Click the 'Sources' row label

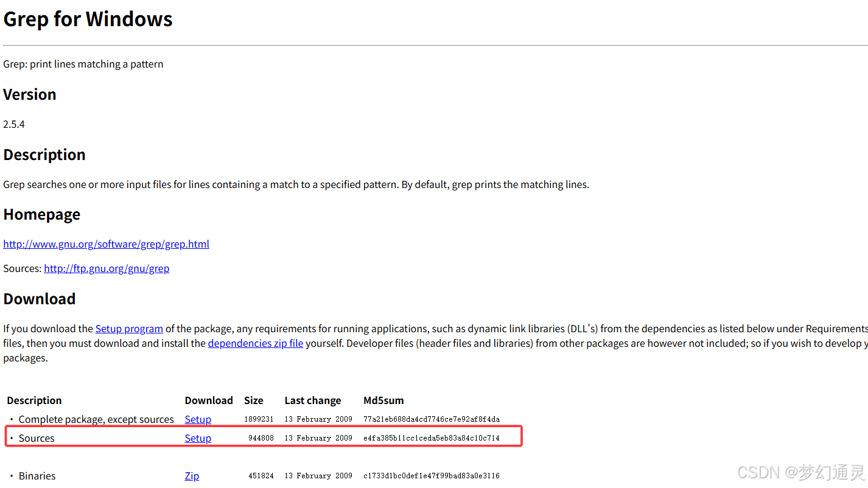pyautogui.click(x=37, y=438)
